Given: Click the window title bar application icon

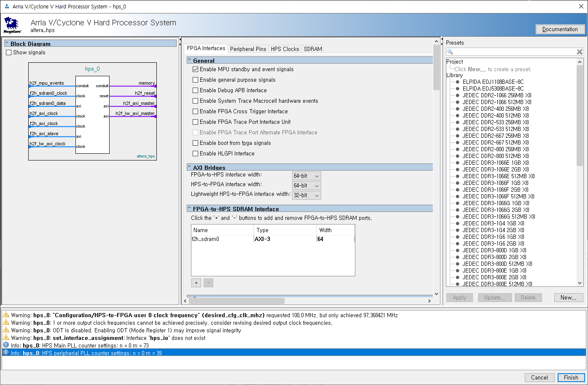Looking at the screenshot, I should (7, 6).
